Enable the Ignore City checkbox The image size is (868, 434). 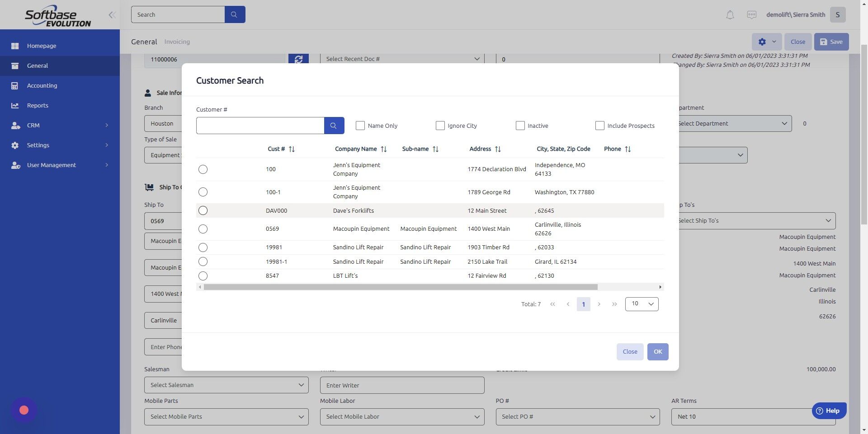[x=440, y=126]
